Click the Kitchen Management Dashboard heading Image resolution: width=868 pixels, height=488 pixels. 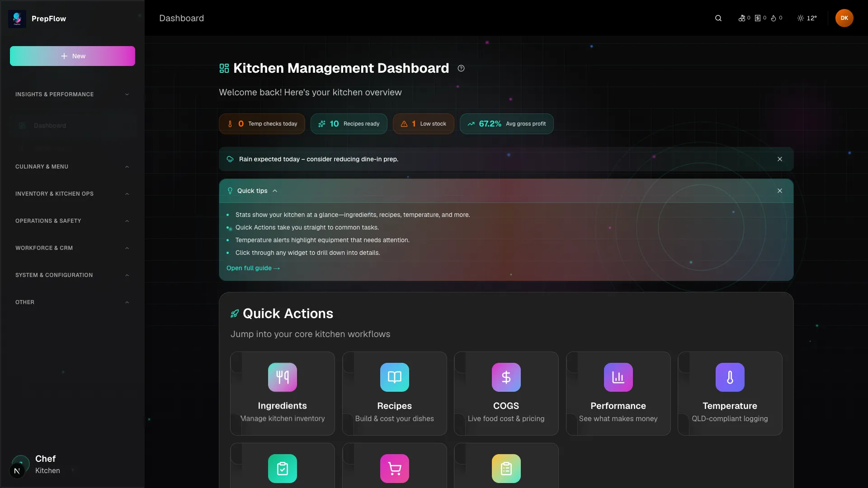(341, 68)
